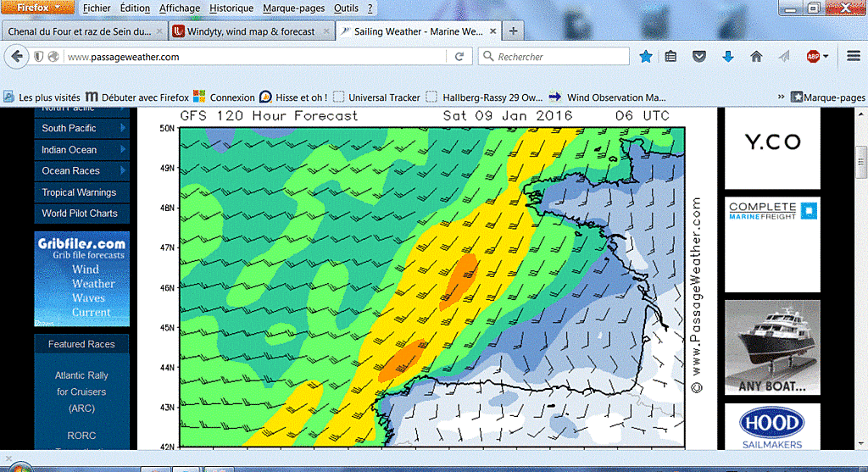Image resolution: width=868 pixels, height=472 pixels.
Task: Open Atlantic Rally for Cruisers (ARC) link
Action: pyautogui.click(x=81, y=391)
